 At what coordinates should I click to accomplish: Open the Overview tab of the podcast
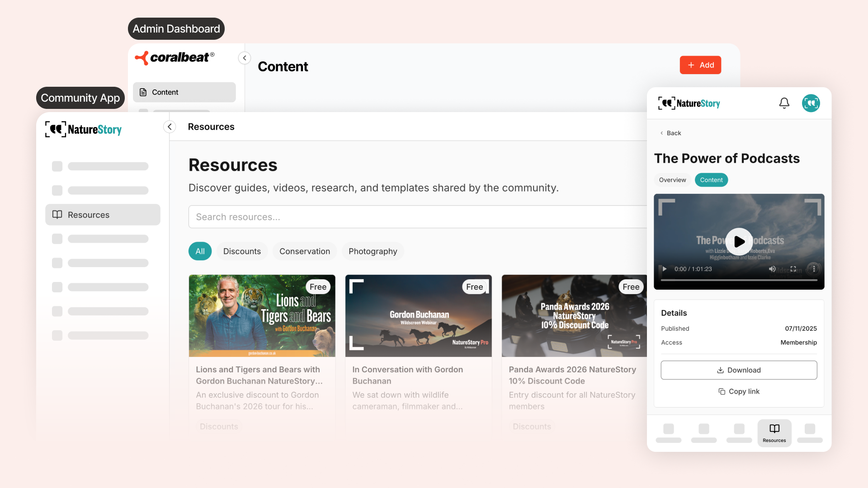click(x=672, y=179)
